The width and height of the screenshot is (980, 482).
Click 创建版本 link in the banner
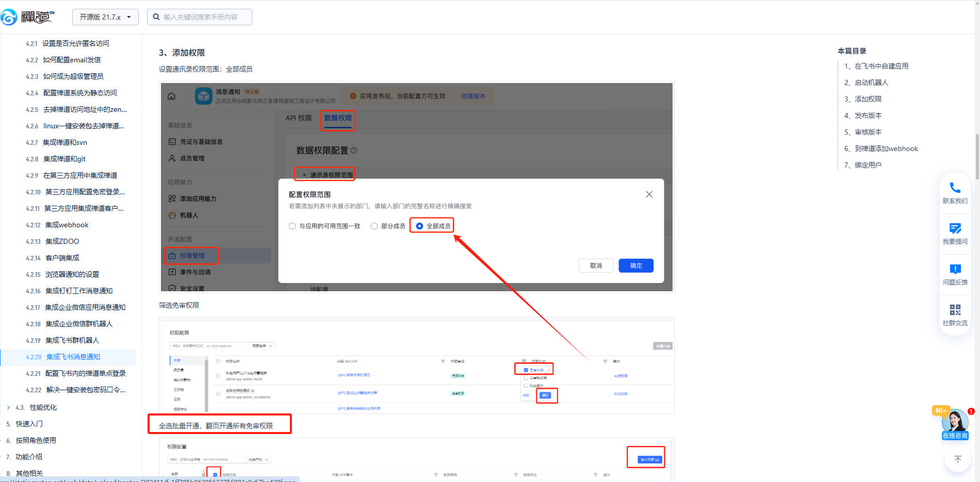[x=473, y=96]
